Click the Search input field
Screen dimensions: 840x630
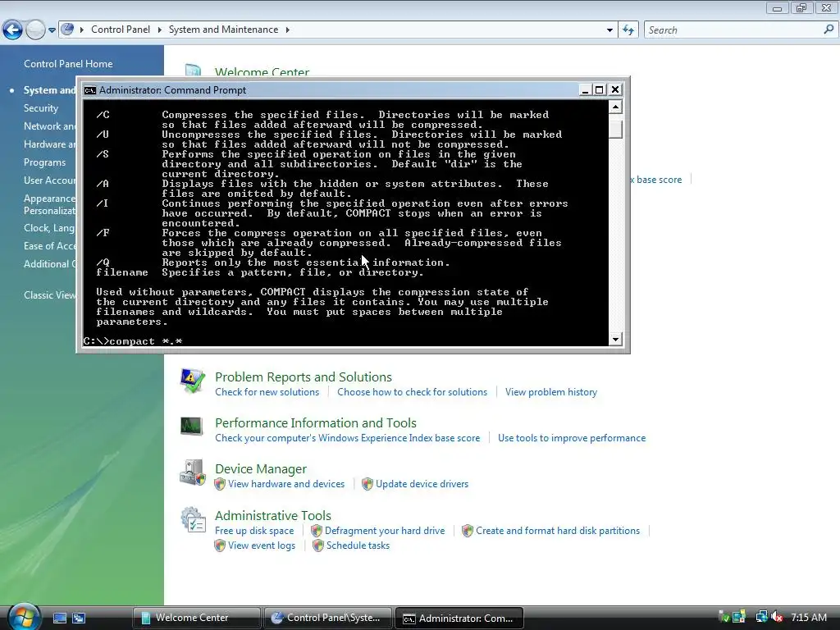(x=732, y=30)
